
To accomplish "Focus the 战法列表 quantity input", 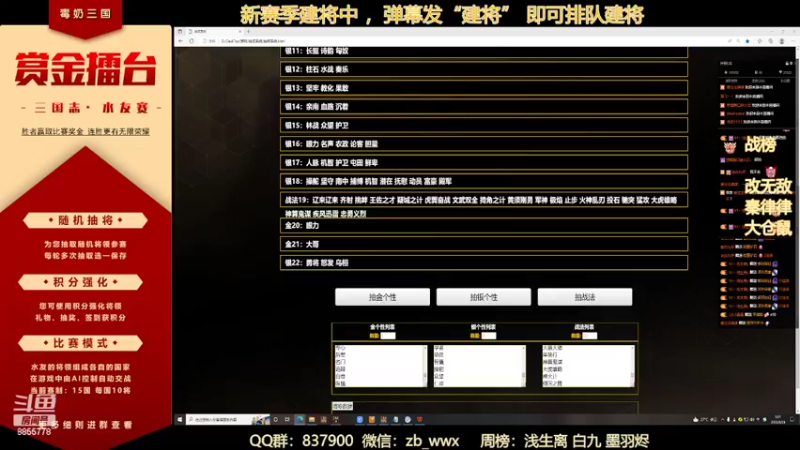I will (x=590, y=336).
